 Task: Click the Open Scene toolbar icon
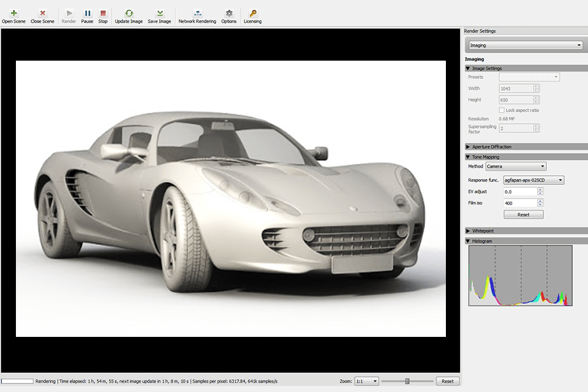coord(13,13)
